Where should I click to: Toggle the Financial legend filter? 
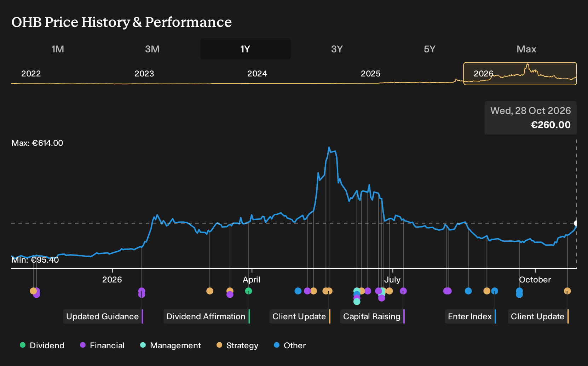[102, 345]
